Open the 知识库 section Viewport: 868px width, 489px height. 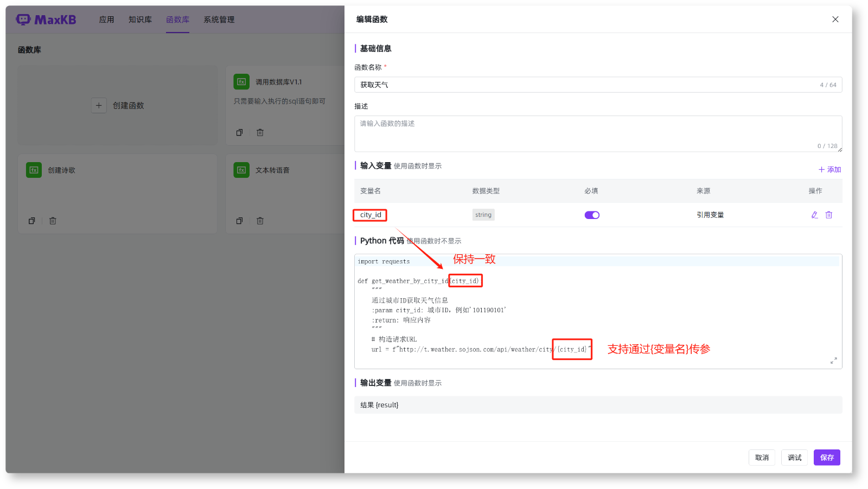[x=140, y=20]
